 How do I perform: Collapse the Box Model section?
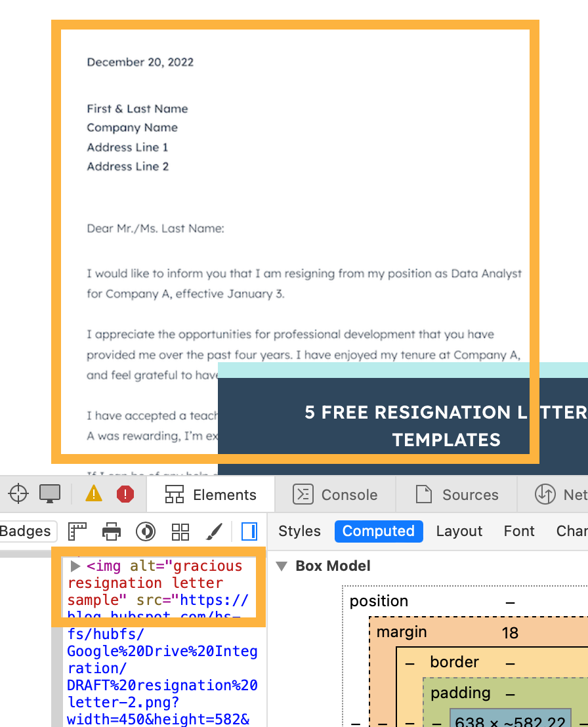point(282,566)
